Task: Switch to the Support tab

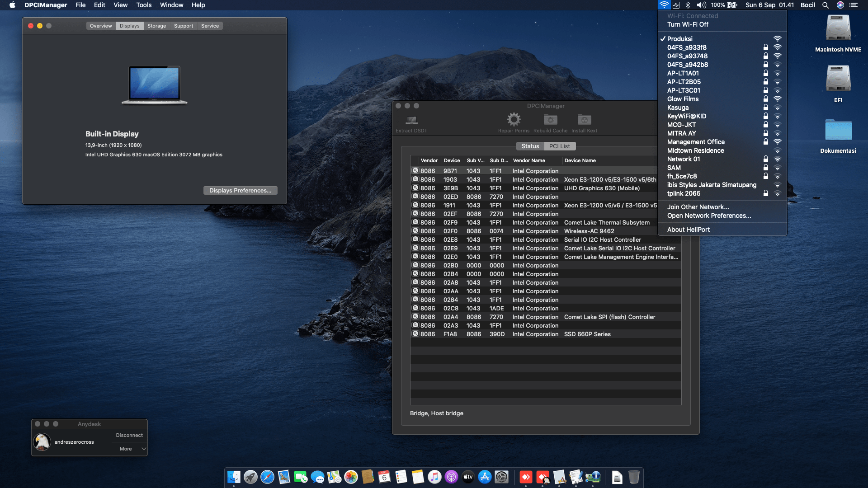Action: pyautogui.click(x=184, y=26)
